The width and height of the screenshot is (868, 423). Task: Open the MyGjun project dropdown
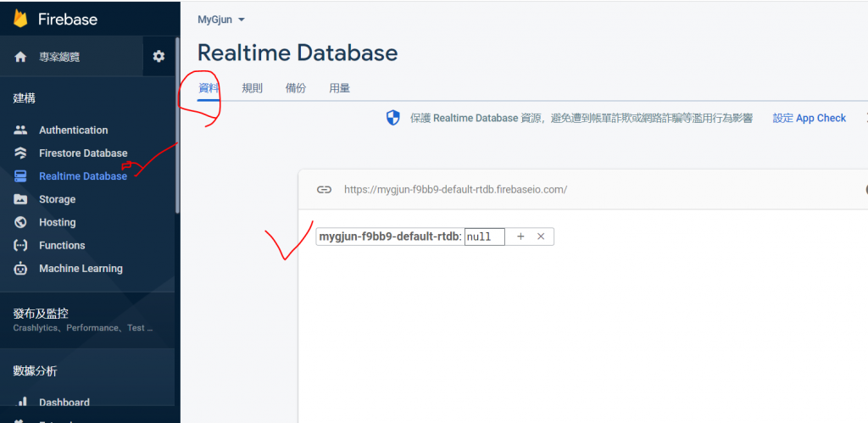click(x=221, y=20)
